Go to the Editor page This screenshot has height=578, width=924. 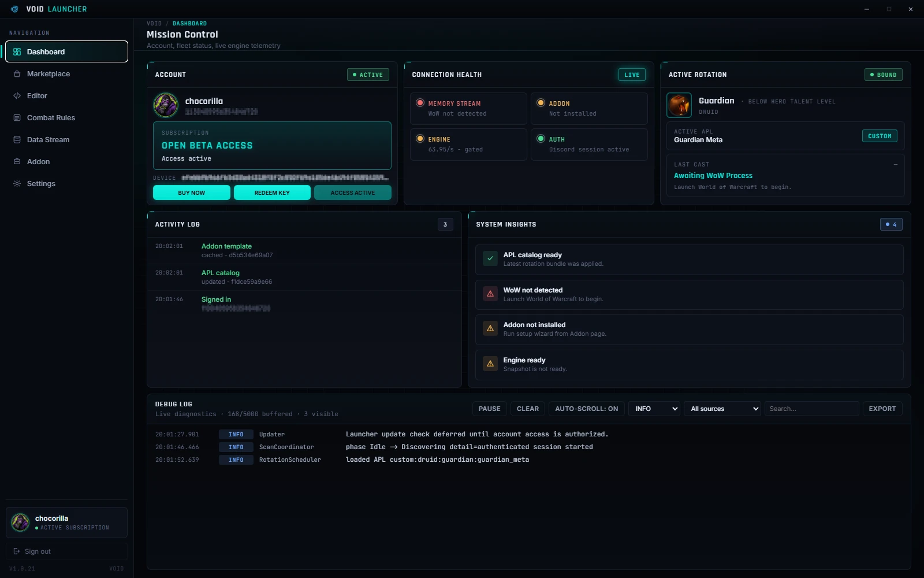66,96
